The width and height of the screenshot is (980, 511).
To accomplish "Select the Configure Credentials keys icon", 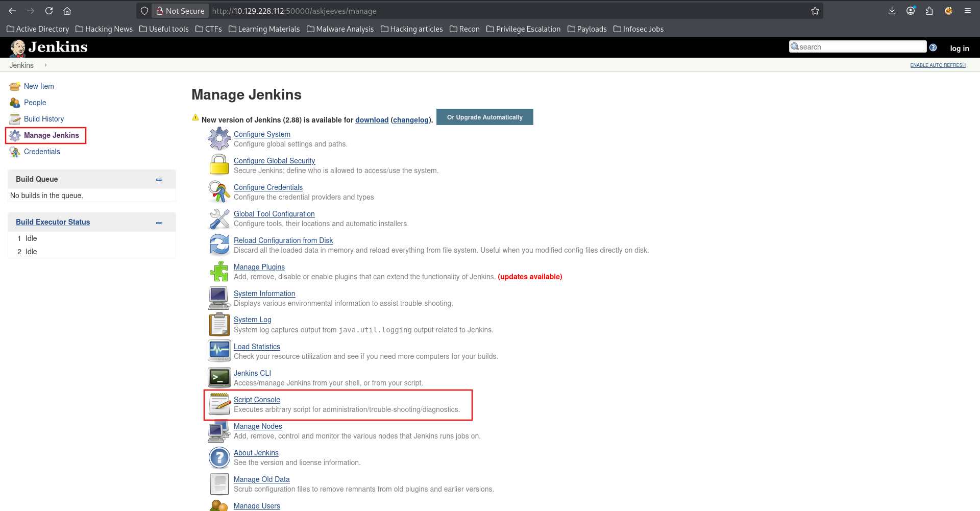I will 219,191.
